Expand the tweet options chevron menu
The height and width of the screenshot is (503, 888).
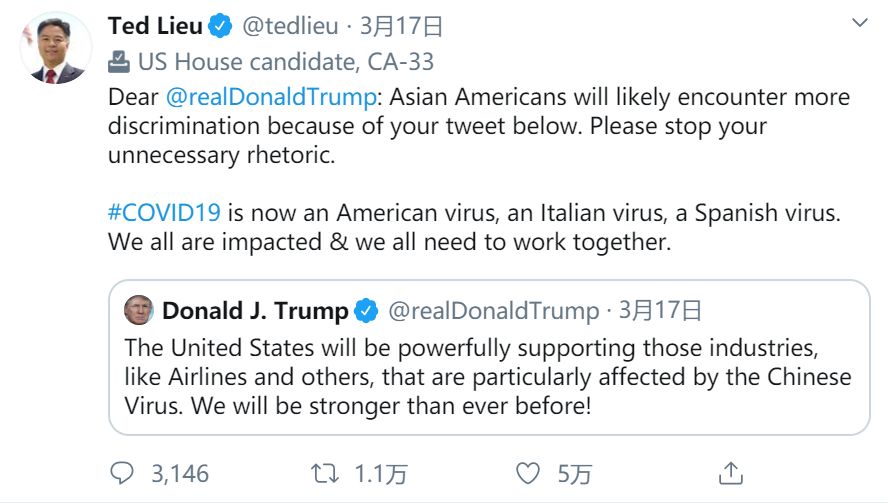click(x=859, y=23)
